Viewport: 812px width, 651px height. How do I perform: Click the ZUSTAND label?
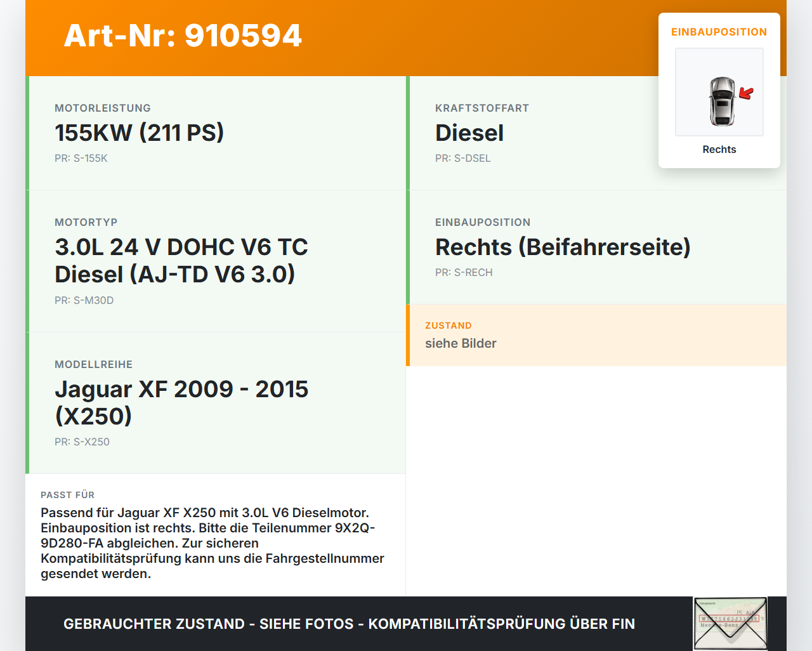tap(449, 325)
